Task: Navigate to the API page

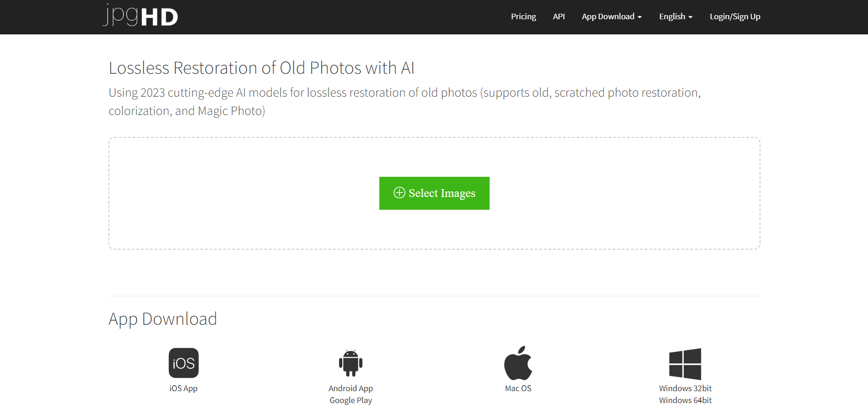Action: click(559, 16)
